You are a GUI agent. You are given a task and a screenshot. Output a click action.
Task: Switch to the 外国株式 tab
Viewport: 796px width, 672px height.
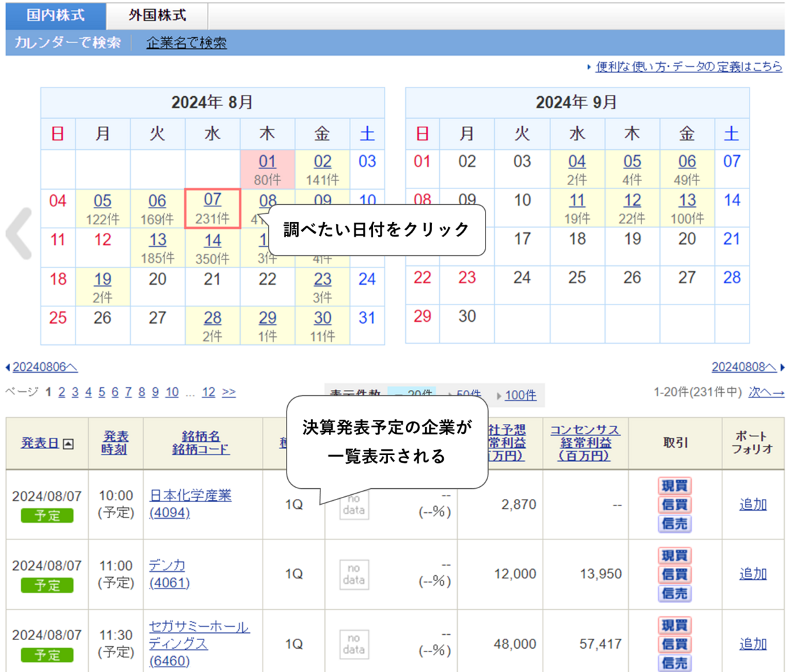click(x=155, y=13)
